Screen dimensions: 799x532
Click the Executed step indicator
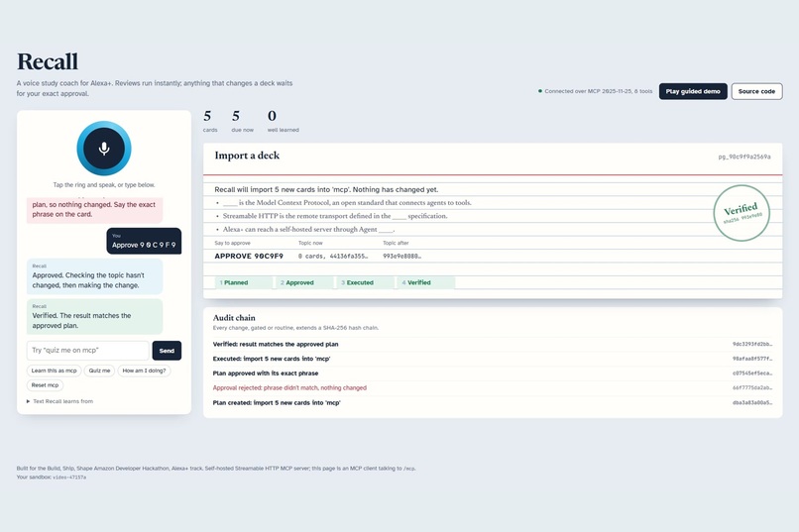[x=365, y=282]
